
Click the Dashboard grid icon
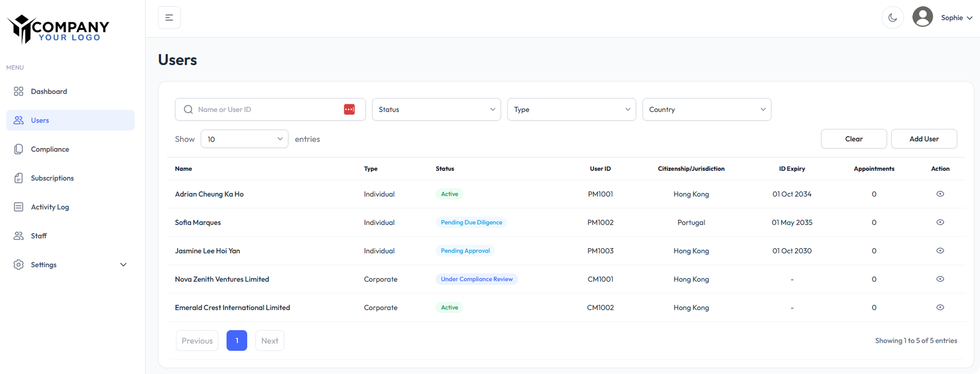point(19,91)
